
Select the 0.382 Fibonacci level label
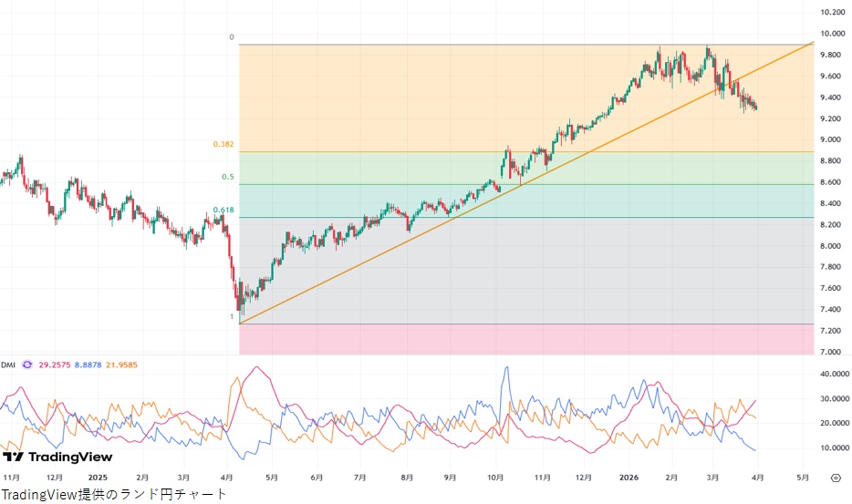(223, 144)
